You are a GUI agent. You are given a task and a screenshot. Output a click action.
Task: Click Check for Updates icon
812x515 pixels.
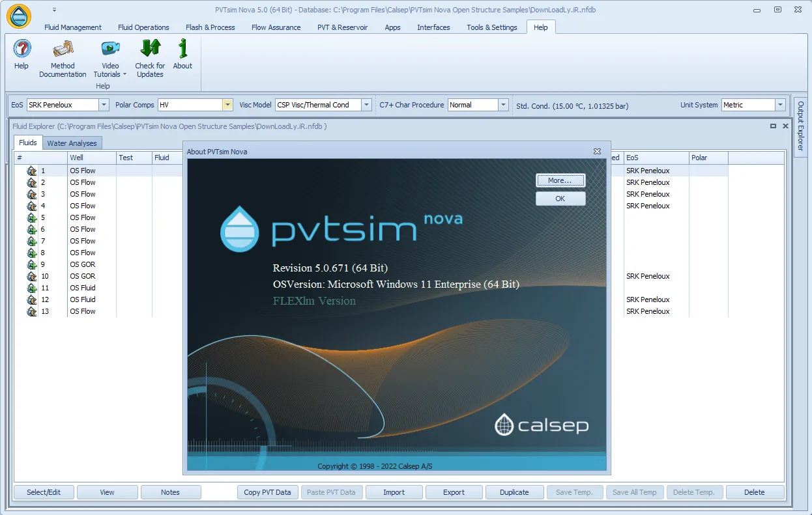[x=150, y=49]
